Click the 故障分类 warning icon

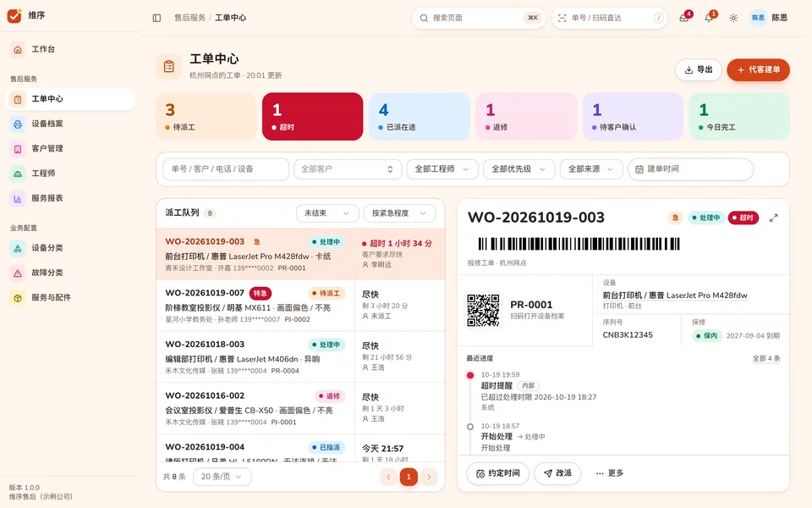18,273
